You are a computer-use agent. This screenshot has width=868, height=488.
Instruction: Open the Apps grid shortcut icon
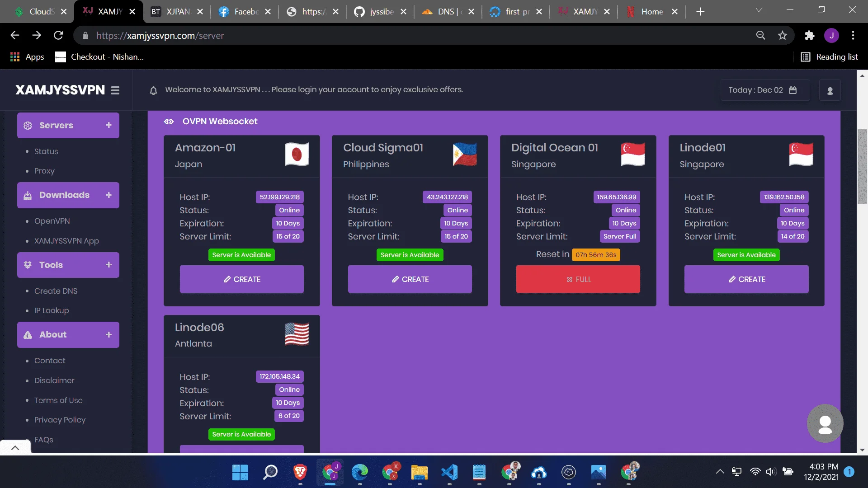[15, 57]
